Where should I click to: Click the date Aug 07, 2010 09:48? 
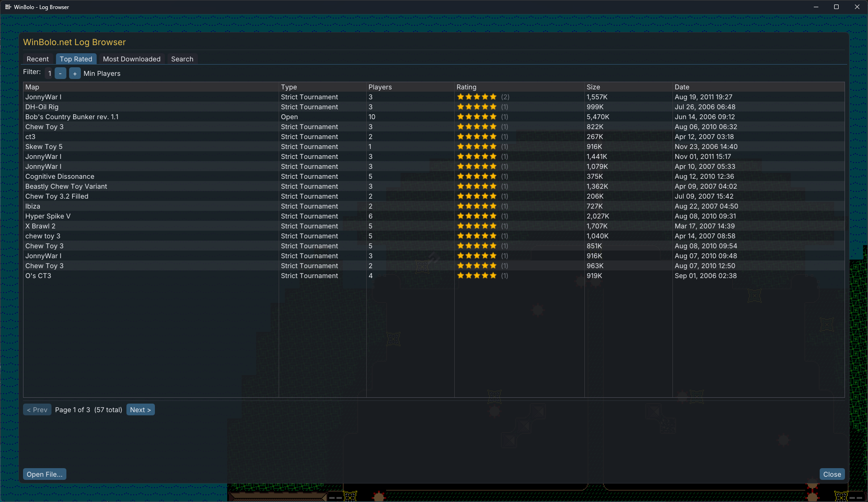[706, 256]
